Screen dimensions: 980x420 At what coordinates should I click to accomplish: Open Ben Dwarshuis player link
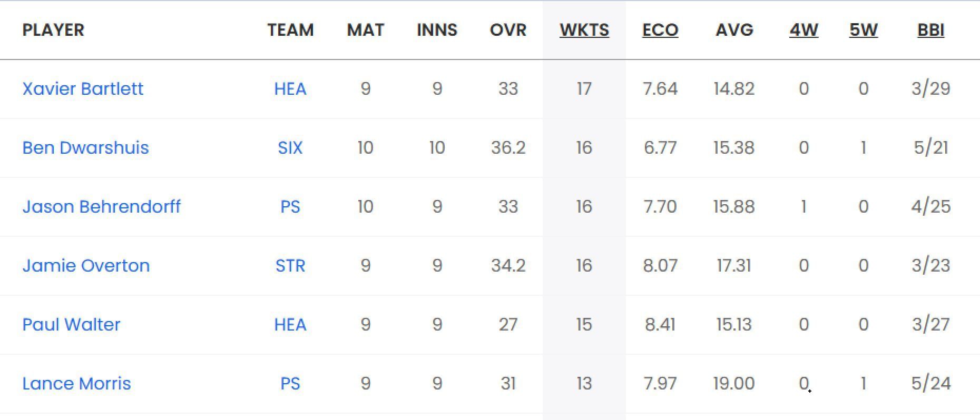pos(85,147)
